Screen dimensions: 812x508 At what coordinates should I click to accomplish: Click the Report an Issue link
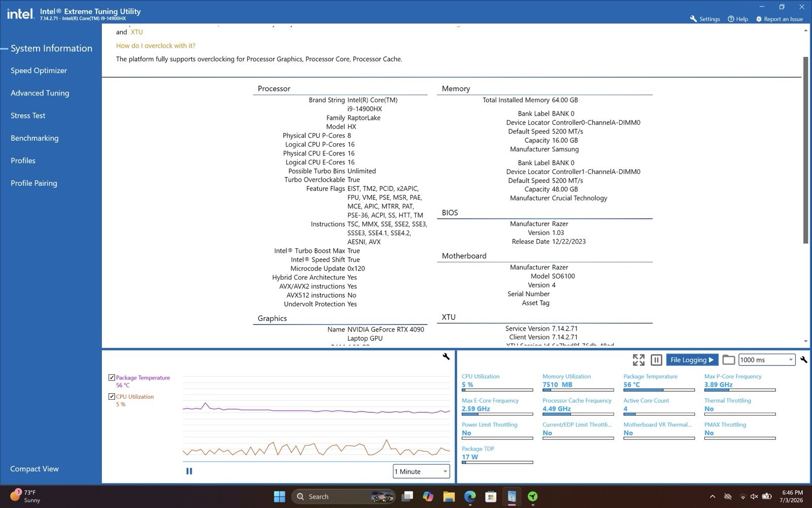(779, 19)
